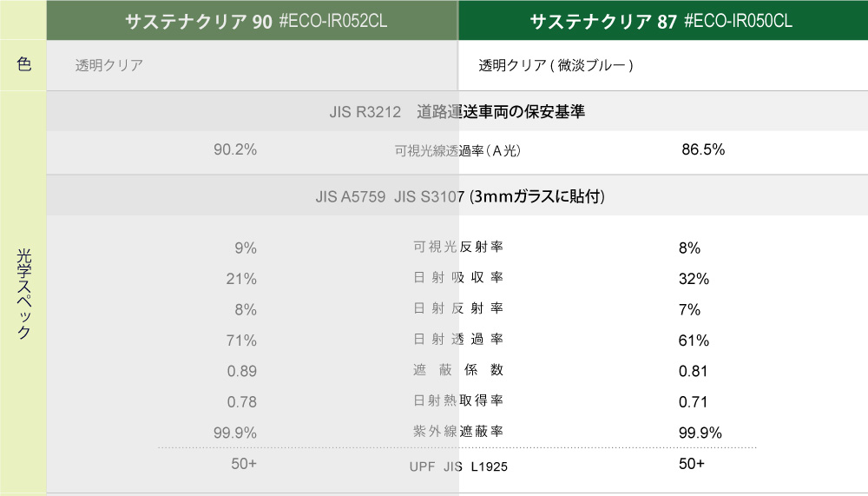Click the 71% solar transmittance value
The height and width of the screenshot is (496, 868).
pyautogui.click(x=241, y=341)
